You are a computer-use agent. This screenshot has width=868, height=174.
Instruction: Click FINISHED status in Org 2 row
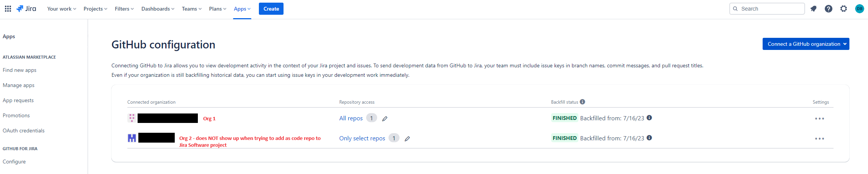564,138
